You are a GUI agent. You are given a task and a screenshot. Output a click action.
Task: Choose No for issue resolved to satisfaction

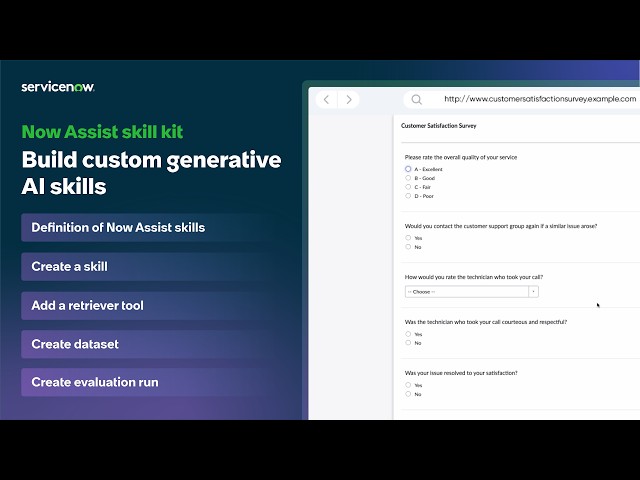pos(408,394)
